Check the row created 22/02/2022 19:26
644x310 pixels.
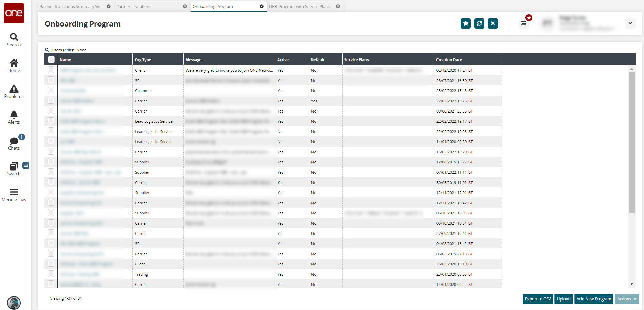coord(51,100)
